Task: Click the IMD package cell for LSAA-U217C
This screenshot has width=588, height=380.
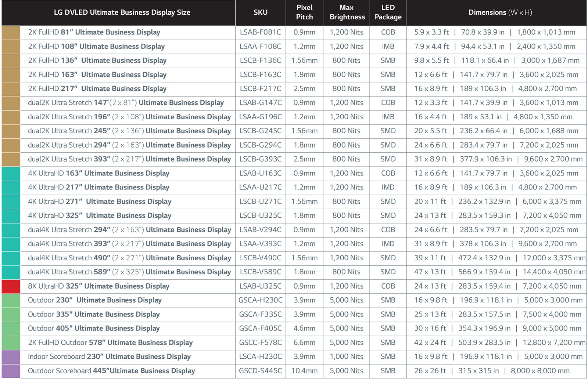Action: point(388,188)
